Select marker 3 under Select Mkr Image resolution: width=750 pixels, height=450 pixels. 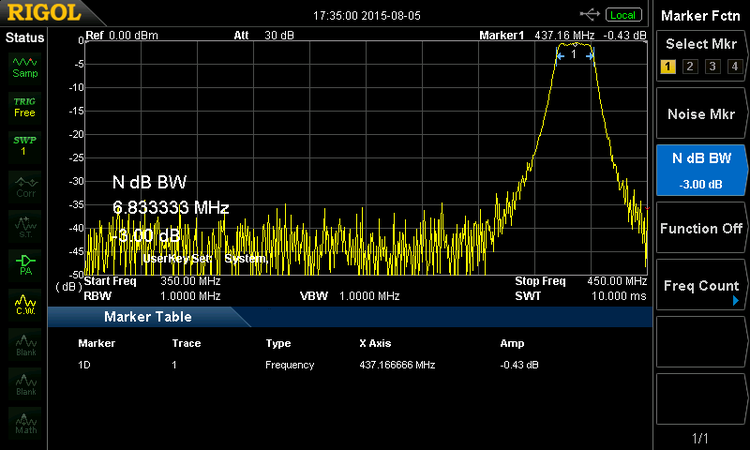712,67
